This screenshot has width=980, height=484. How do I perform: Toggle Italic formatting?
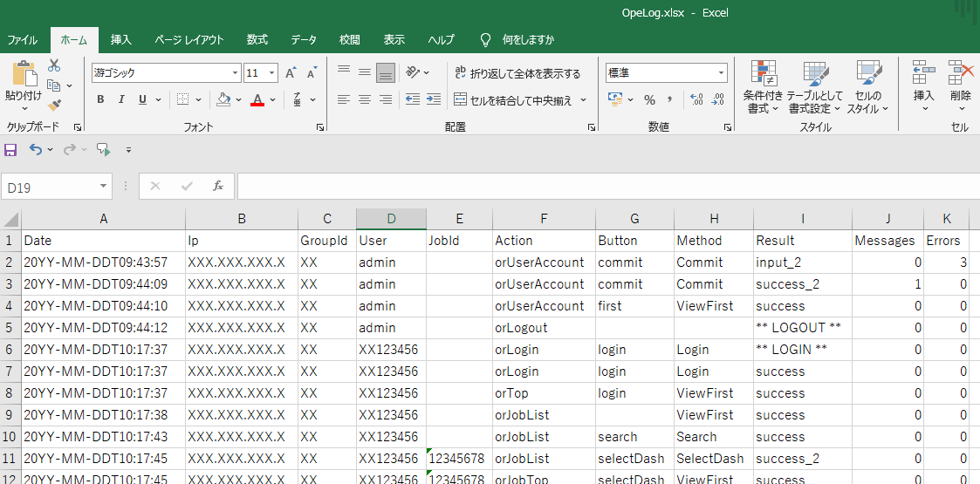pyautogui.click(x=121, y=99)
